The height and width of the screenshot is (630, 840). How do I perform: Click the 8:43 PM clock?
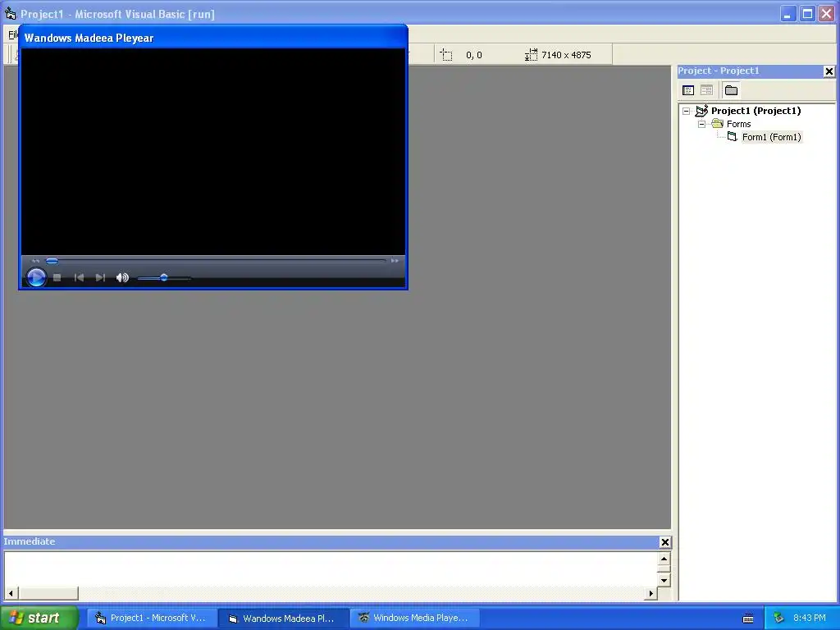(x=810, y=619)
